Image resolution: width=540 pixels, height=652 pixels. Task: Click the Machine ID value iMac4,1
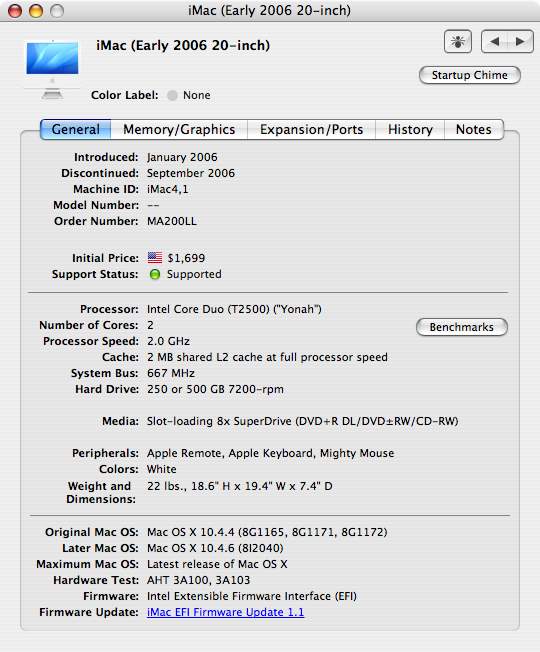[x=168, y=189]
